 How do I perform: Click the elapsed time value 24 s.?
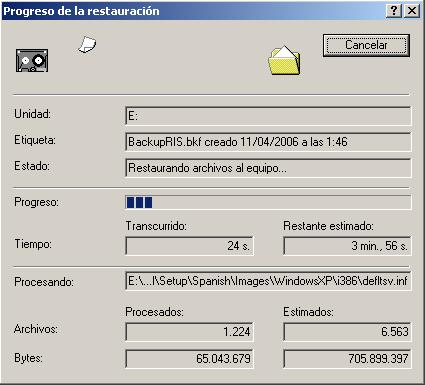coord(190,246)
